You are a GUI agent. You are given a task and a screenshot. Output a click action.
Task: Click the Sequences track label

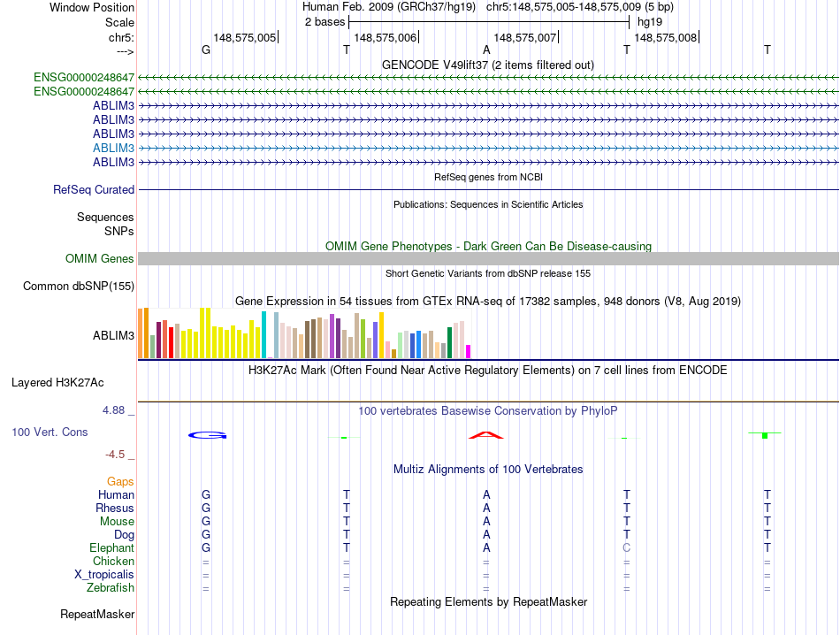105,217
